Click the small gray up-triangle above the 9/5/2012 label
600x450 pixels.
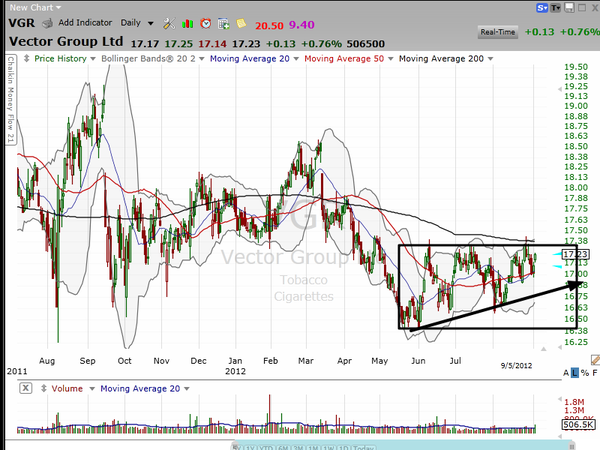tap(543, 349)
